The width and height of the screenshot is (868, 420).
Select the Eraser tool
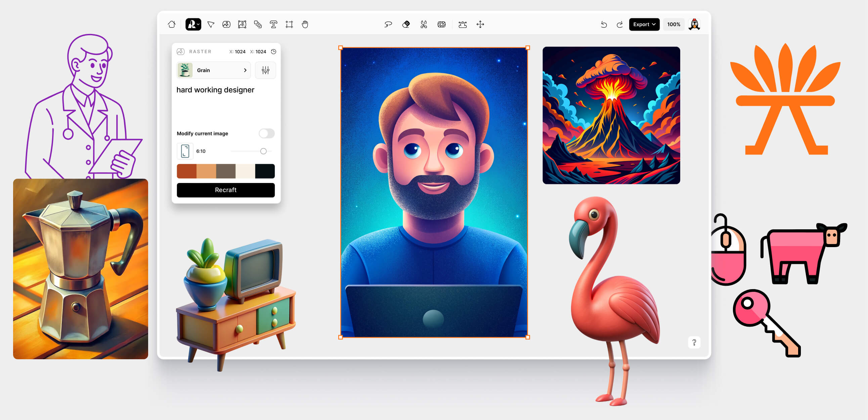406,24
